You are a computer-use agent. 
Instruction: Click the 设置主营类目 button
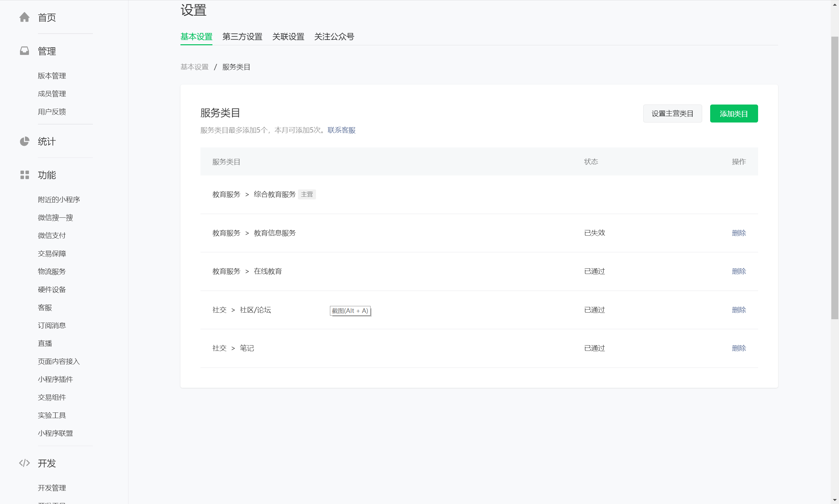point(672,114)
